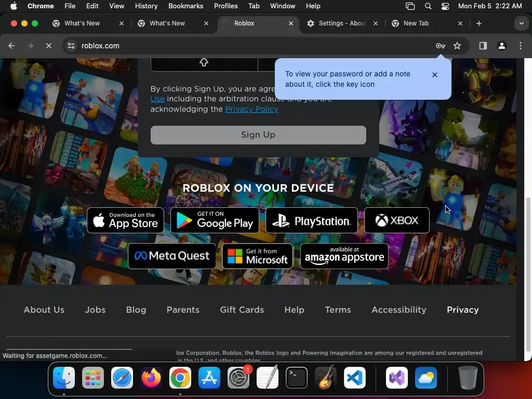Open Finder from the dock
Screen dimensions: 532x399
(64, 378)
